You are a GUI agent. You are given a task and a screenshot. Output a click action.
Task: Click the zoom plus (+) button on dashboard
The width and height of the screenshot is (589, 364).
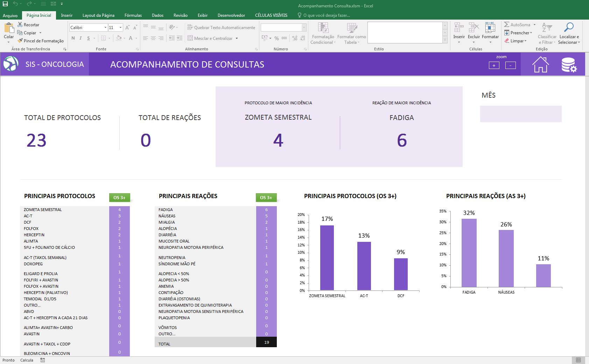pyautogui.click(x=494, y=65)
